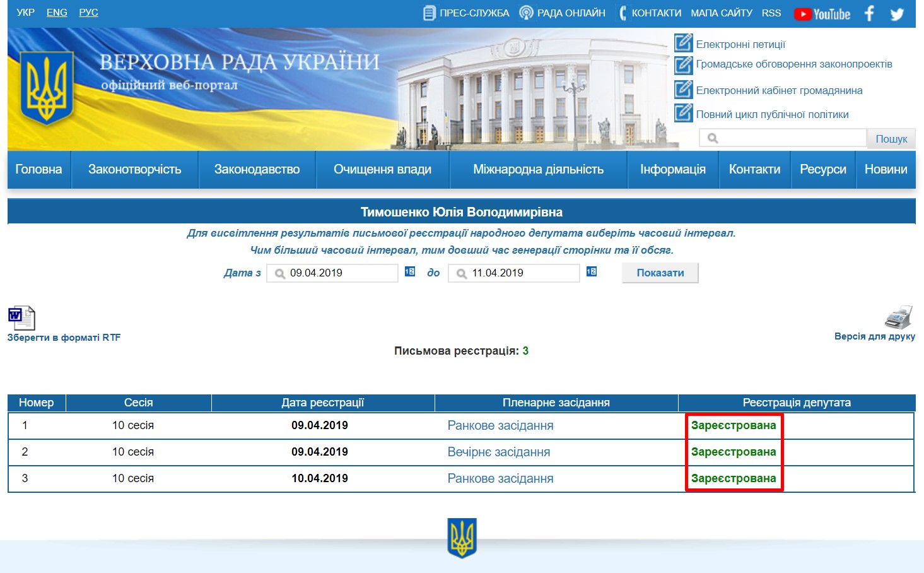This screenshot has width=924, height=573.
Task: Open Вечірнє засідання link in row 2
Action: [x=498, y=452]
